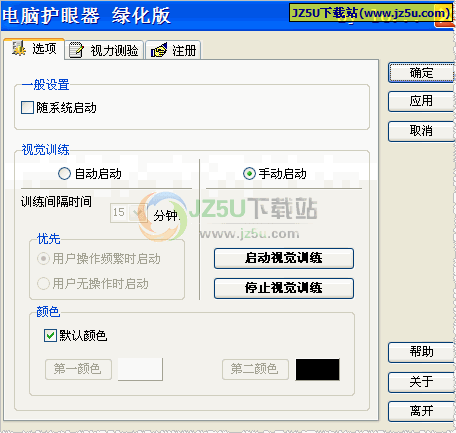Viewport: 456px width, 433px height.
Task: Click 启动视觉训练 button
Action: (284, 258)
